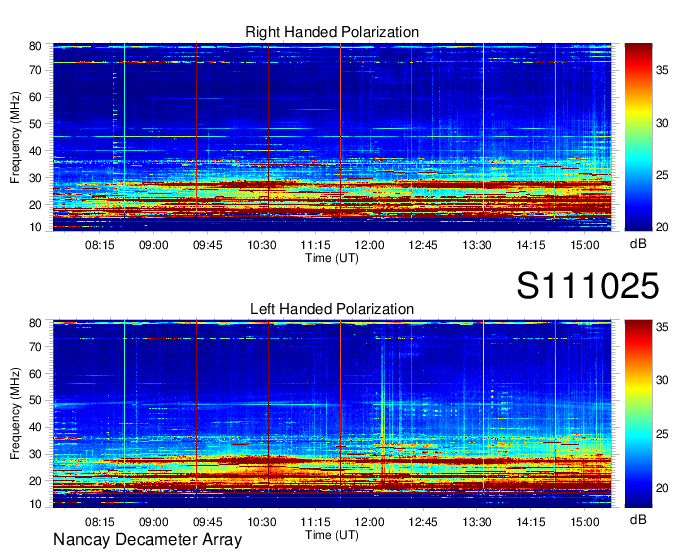Click the "40" frequency tick on the left-handed plot
The width and height of the screenshot is (680, 552).
point(35,427)
